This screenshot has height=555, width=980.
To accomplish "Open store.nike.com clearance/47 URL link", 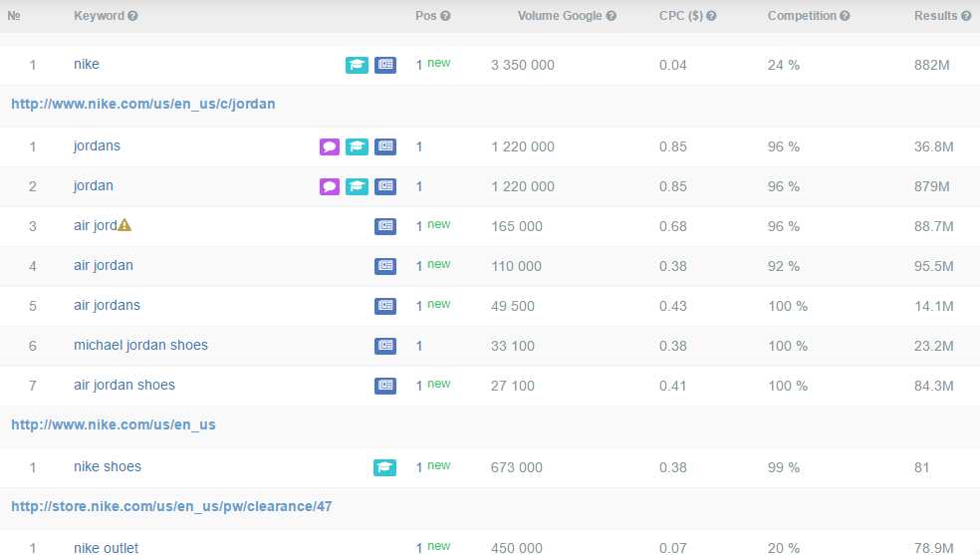I will tap(172, 506).
